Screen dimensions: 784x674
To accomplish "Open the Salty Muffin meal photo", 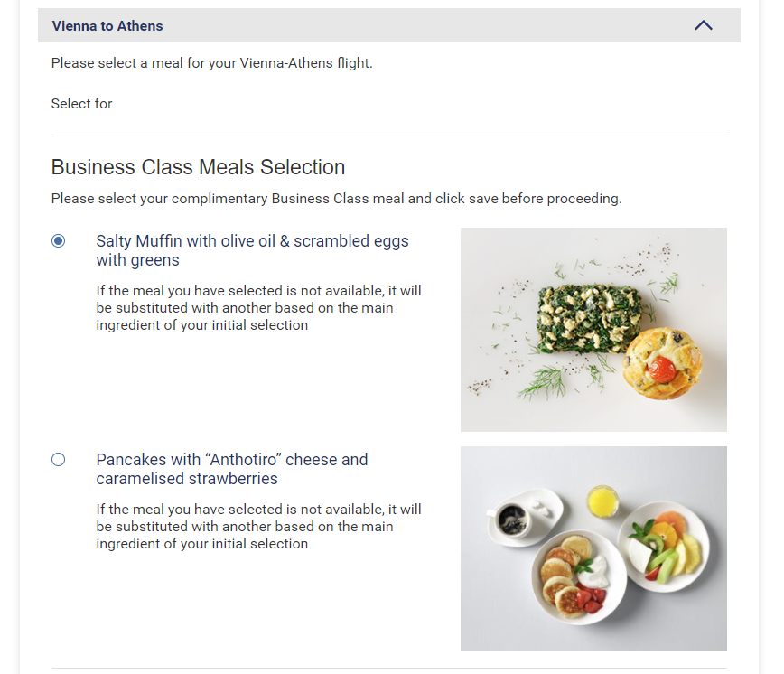I will (x=593, y=329).
